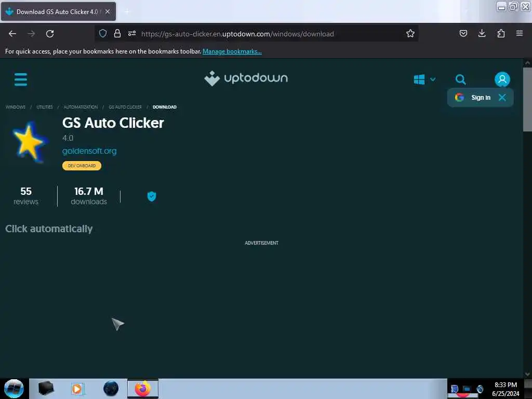Switch to Firefox in the taskbar
Image resolution: width=532 pixels, height=399 pixels.
click(x=143, y=389)
